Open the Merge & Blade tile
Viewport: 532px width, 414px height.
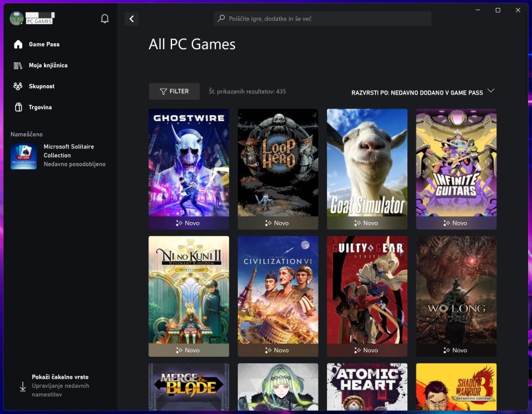[188, 387]
